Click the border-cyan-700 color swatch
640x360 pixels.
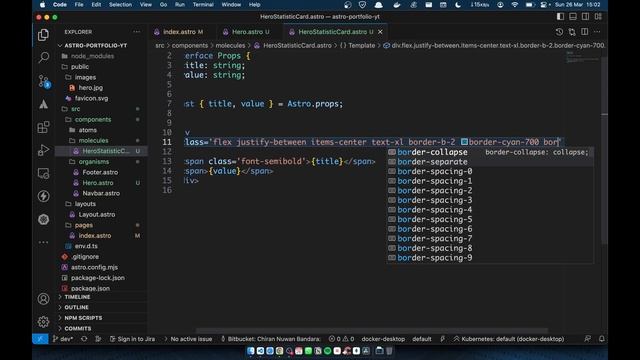pos(464,142)
